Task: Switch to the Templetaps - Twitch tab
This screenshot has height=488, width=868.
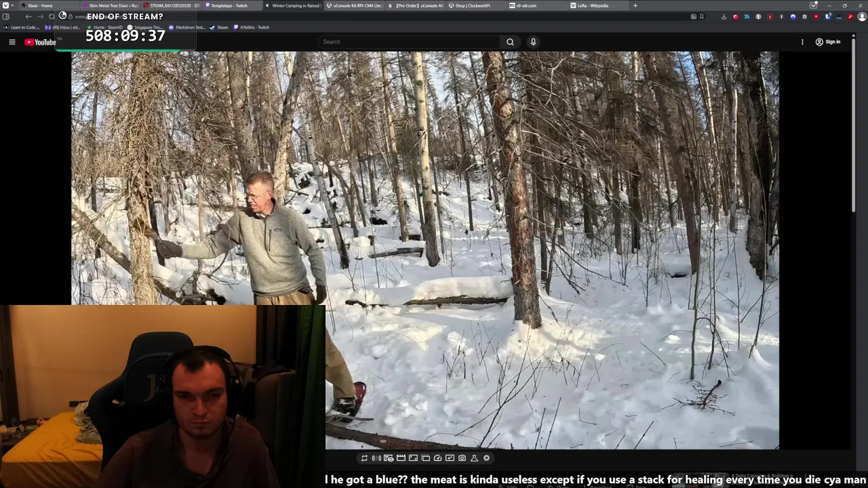Action: click(x=231, y=5)
